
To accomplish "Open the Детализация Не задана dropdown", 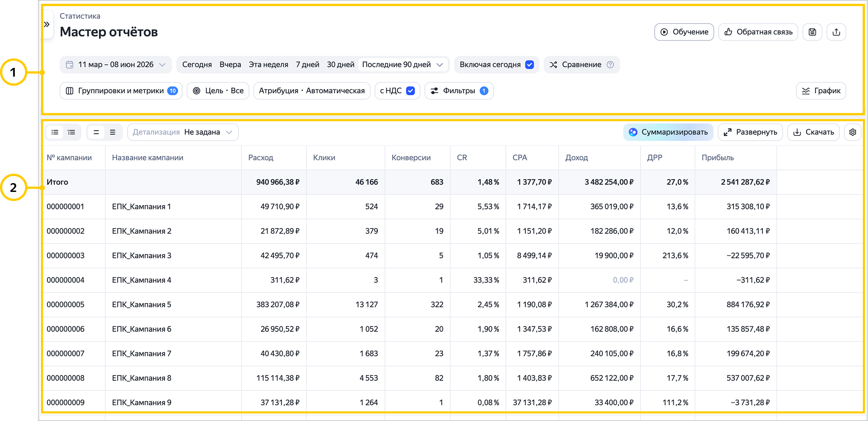I will click(x=183, y=132).
